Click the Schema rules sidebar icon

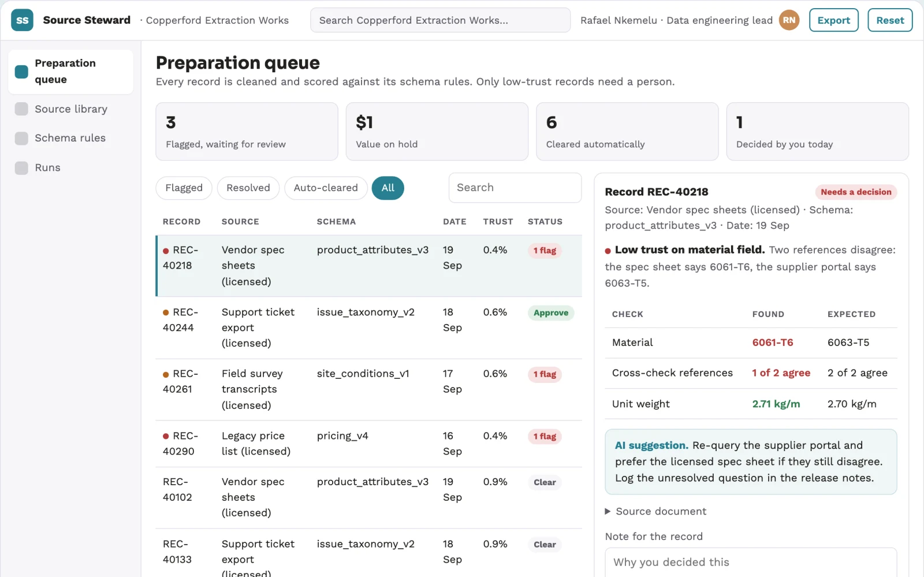(x=21, y=138)
